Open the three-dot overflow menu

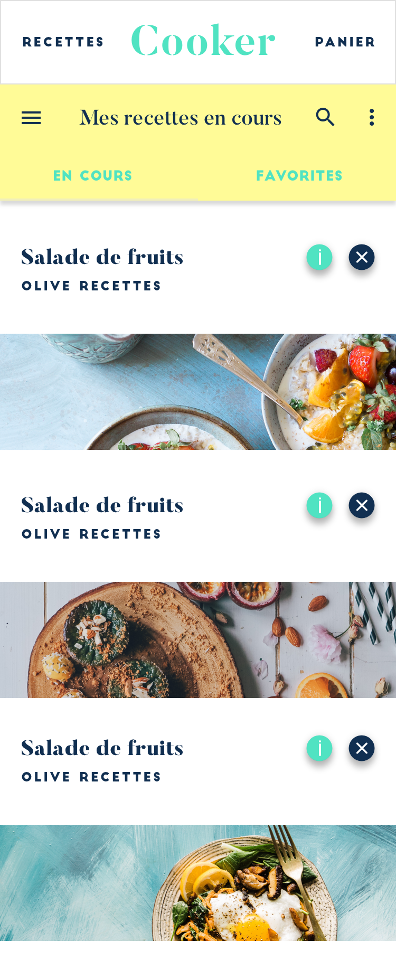coord(372,117)
